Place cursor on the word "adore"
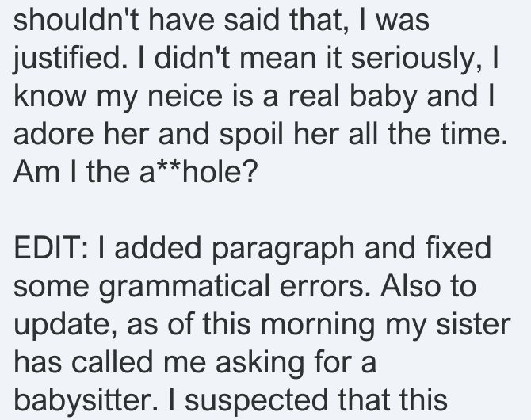The image size is (531, 420). tap(54, 134)
